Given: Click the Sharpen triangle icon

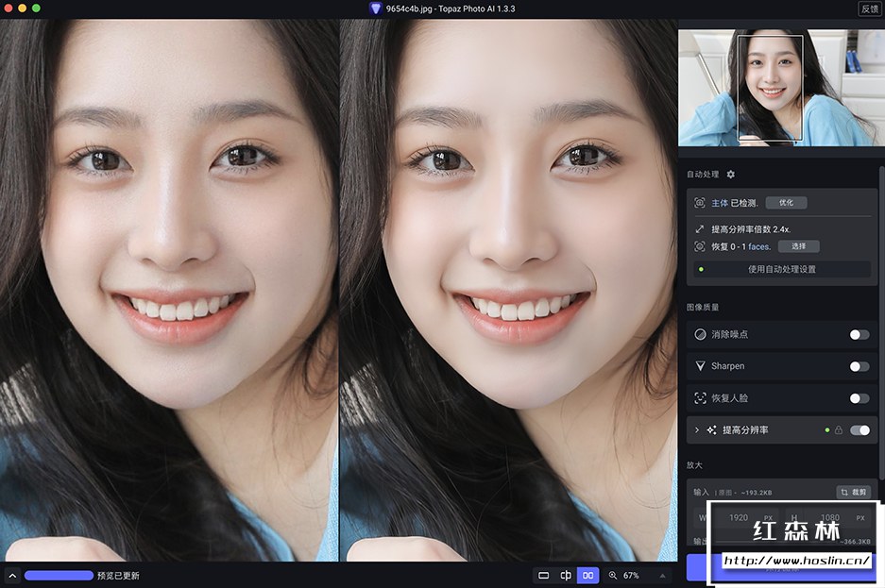Looking at the screenshot, I should pos(700,366).
